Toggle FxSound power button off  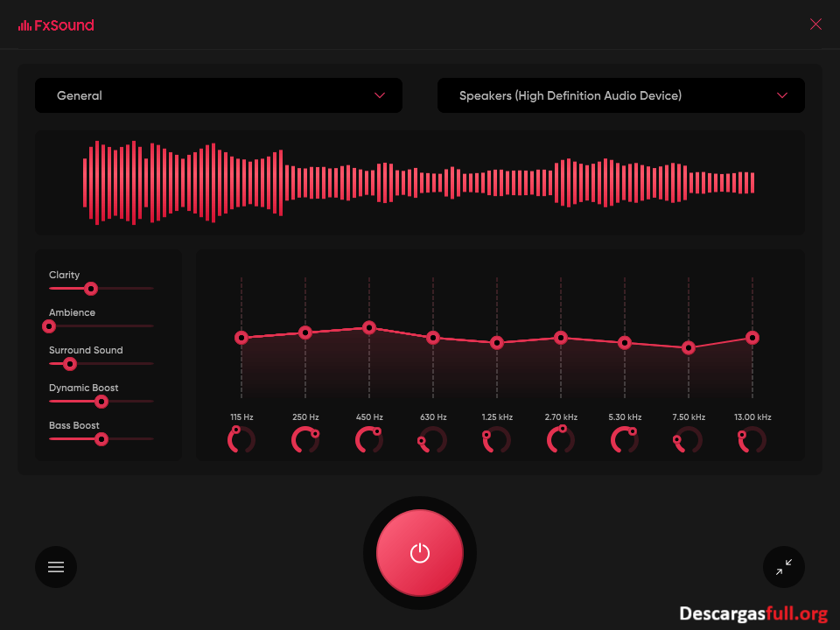pyautogui.click(x=420, y=553)
